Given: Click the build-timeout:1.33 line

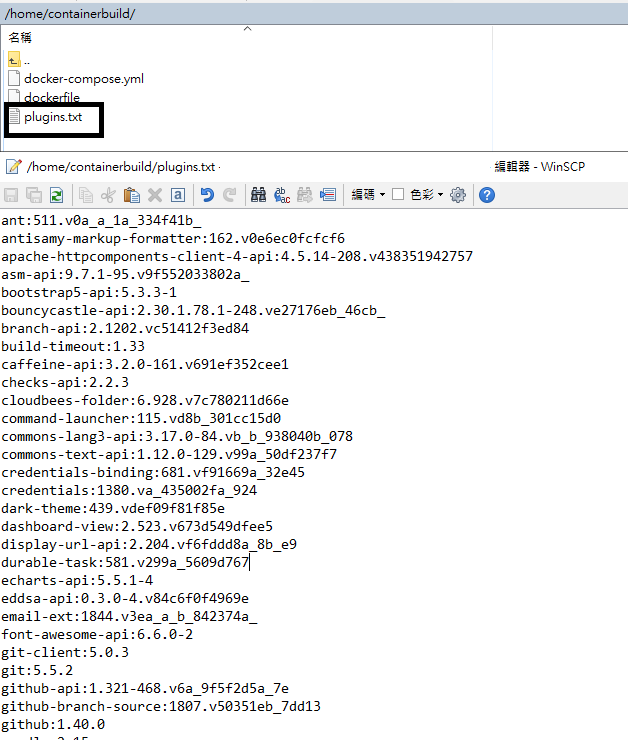Looking at the screenshot, I should 73,346.
